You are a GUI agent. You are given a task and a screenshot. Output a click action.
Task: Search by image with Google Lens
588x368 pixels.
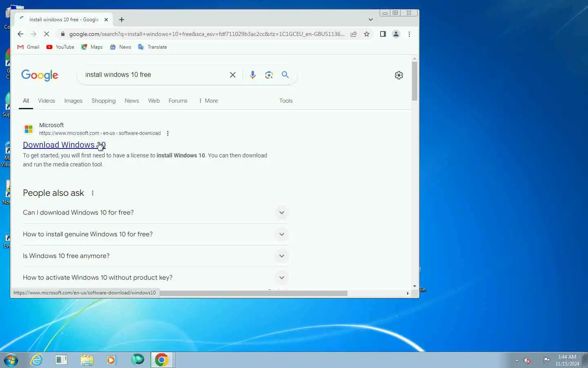[269, 75]
